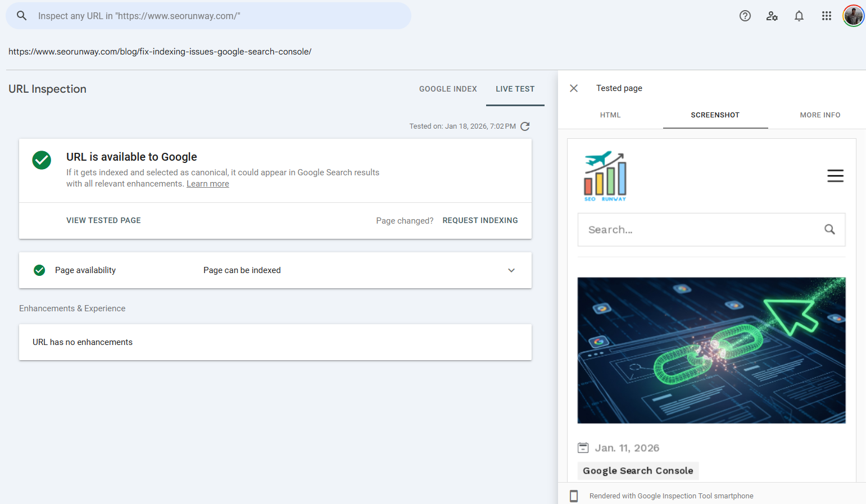
Task: Open the Learn more link
Action: [207, 183]
